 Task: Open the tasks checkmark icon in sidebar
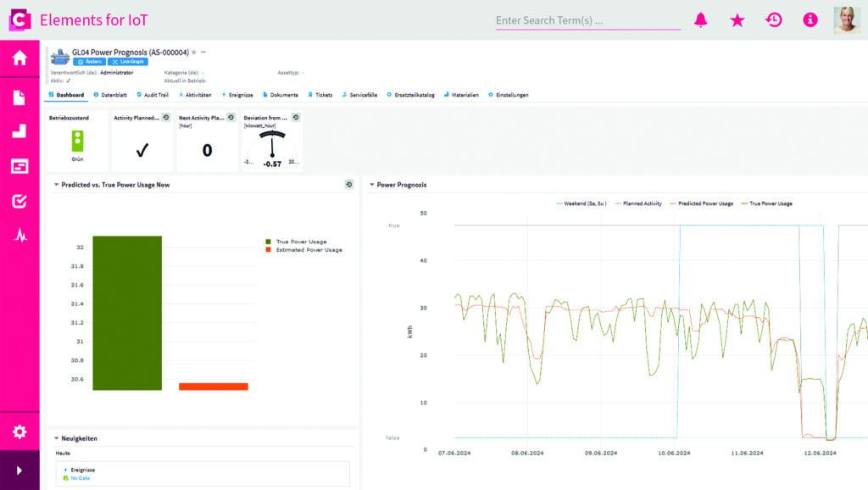pos(19,201)
